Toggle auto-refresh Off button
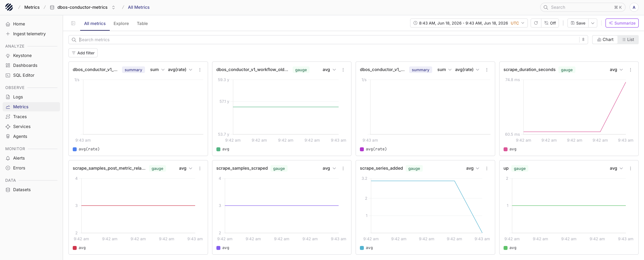Viewport: 644px width, 260px height. click(550, 23)
